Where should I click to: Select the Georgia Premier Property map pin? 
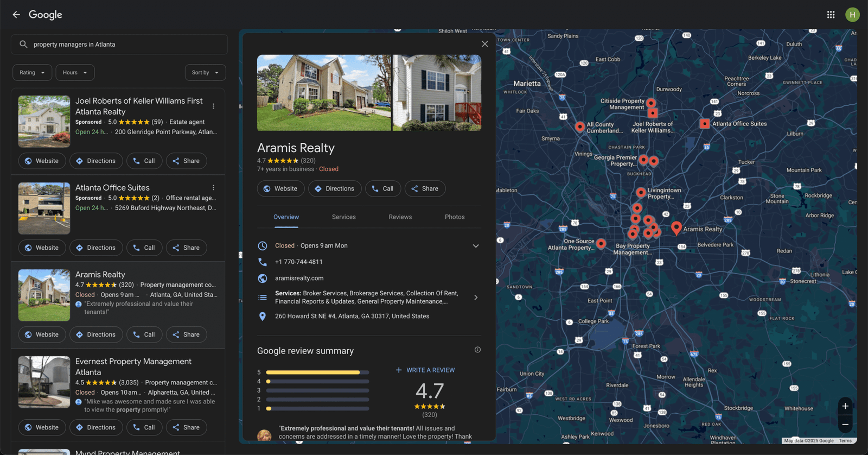[x=643, y=160]
